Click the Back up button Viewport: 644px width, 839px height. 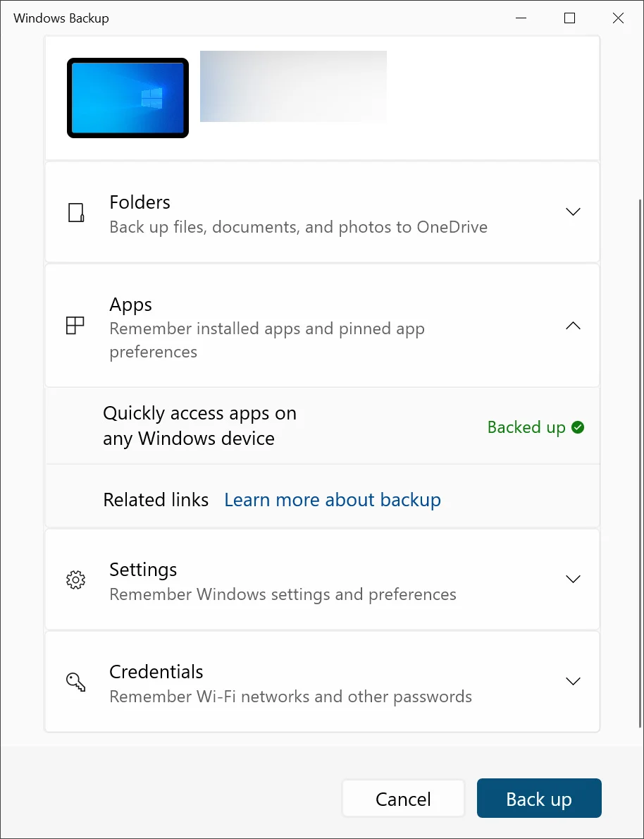click(539, 798)
